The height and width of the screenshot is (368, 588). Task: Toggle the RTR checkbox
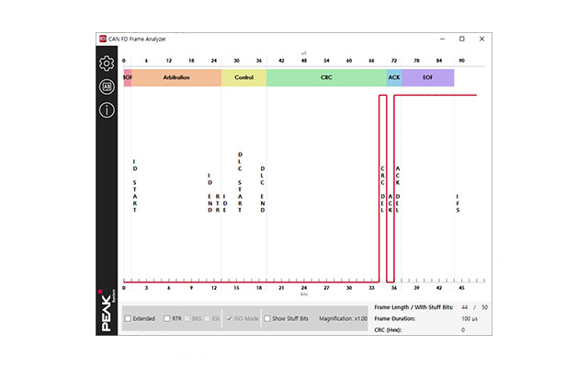166,318
